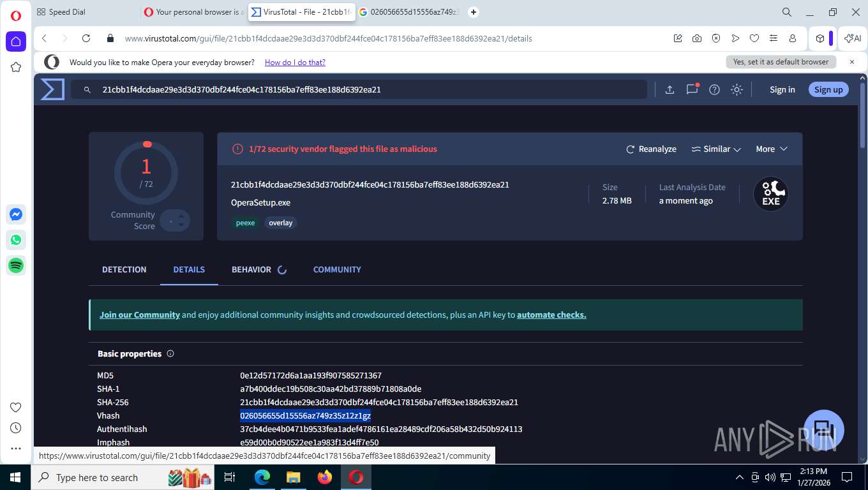
Task: Click the address bar padlock icon
Action: point(110,38)
